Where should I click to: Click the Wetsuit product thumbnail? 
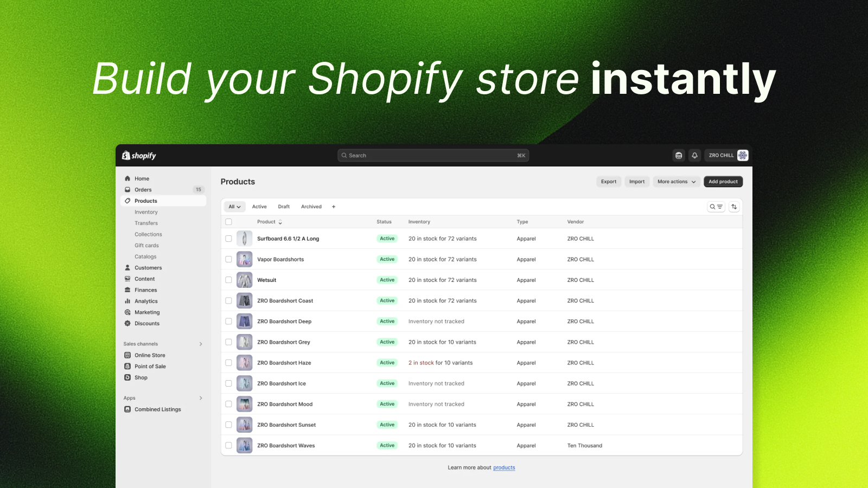click(x=245, y=280)
